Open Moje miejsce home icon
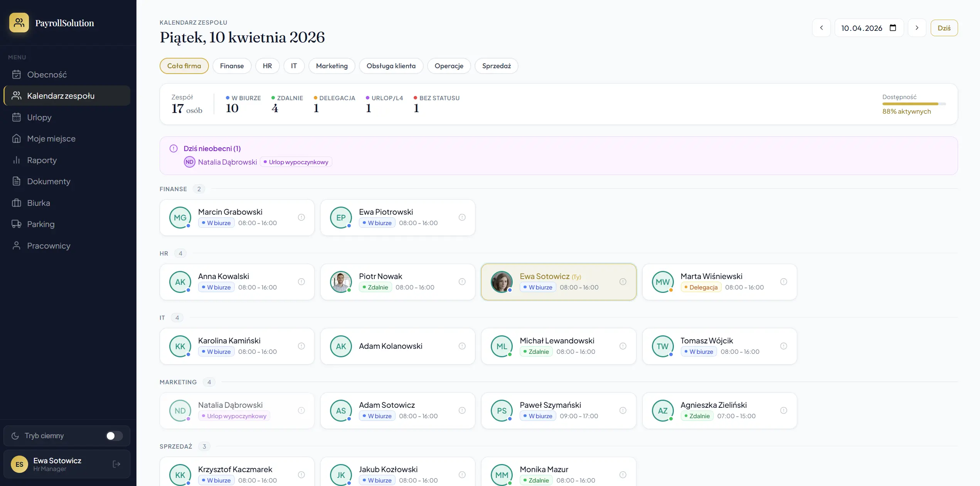This screenshot has height=486, width=980. tap(16, 138)
